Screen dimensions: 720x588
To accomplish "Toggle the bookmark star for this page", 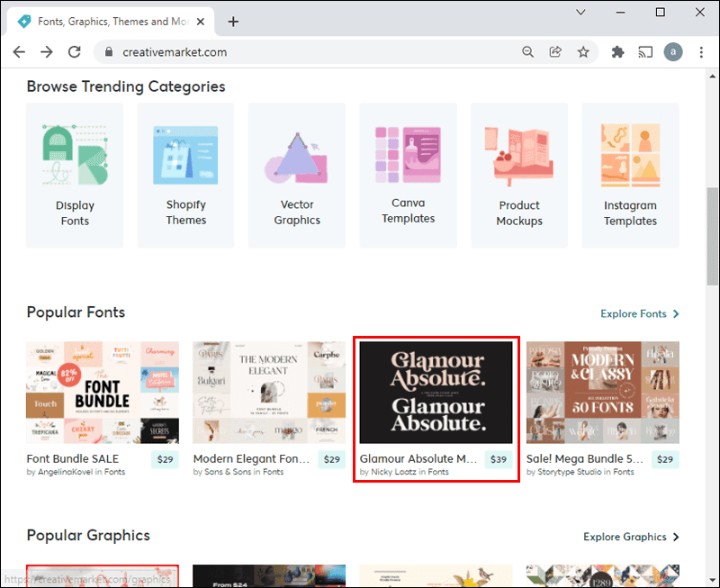I will (584, 52).
